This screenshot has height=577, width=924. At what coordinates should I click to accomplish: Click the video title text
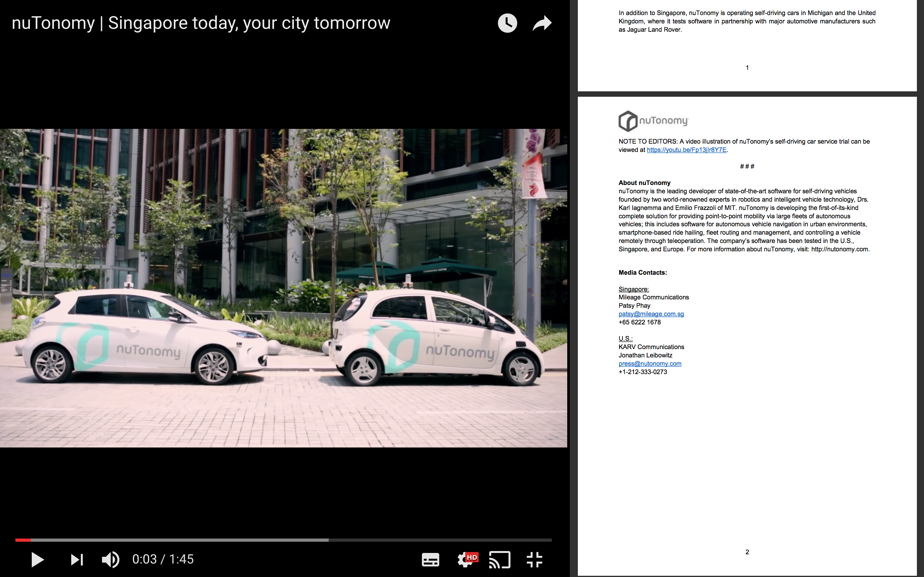coord(201,23)
